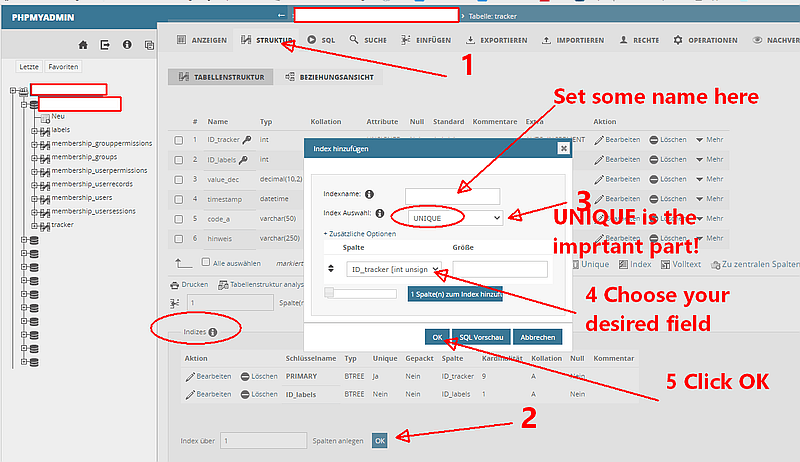Open the Spalte ID_tracker column dropdown
Screen dimensions: 800x462
click(394, 269)
